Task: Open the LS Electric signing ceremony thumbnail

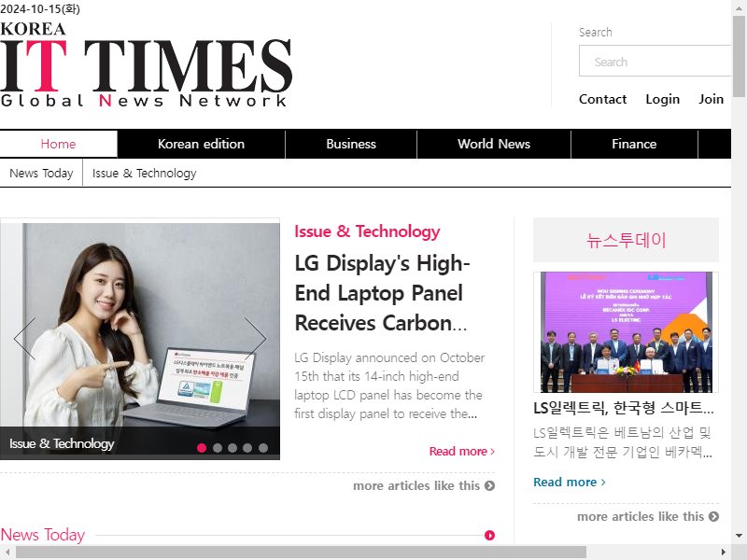Action: [626, 332]
